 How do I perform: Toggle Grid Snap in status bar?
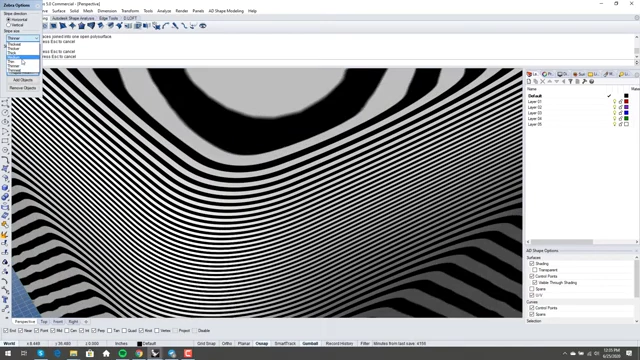(206, 344)
